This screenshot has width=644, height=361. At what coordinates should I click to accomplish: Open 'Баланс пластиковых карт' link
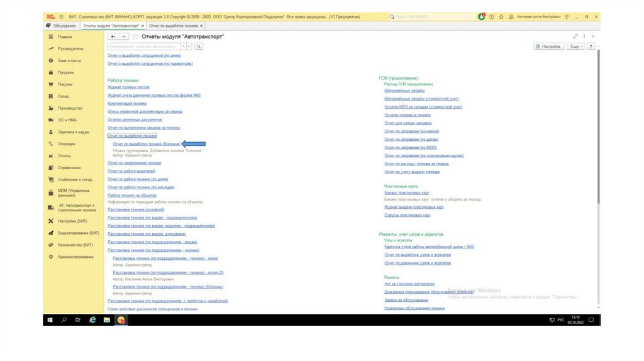(407, 192)
